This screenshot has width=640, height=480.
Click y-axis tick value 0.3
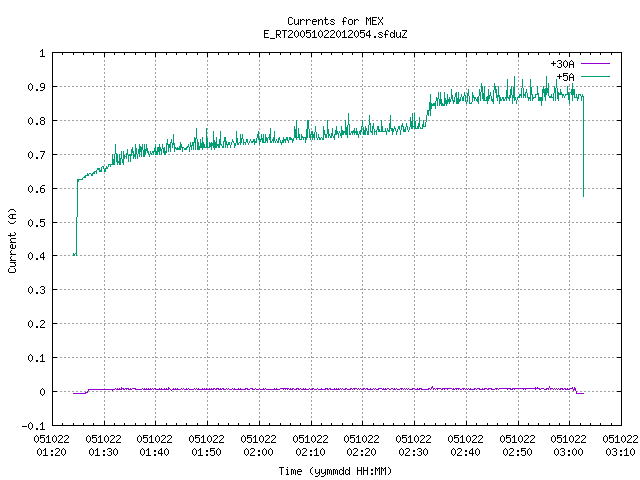point(36,290)
